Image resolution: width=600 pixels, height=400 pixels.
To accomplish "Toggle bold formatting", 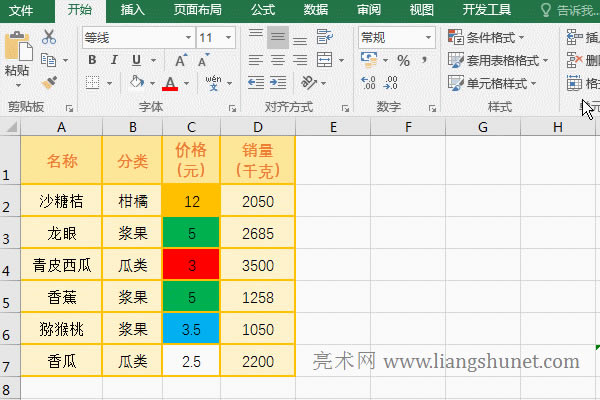I will click(x=91, y=61).
